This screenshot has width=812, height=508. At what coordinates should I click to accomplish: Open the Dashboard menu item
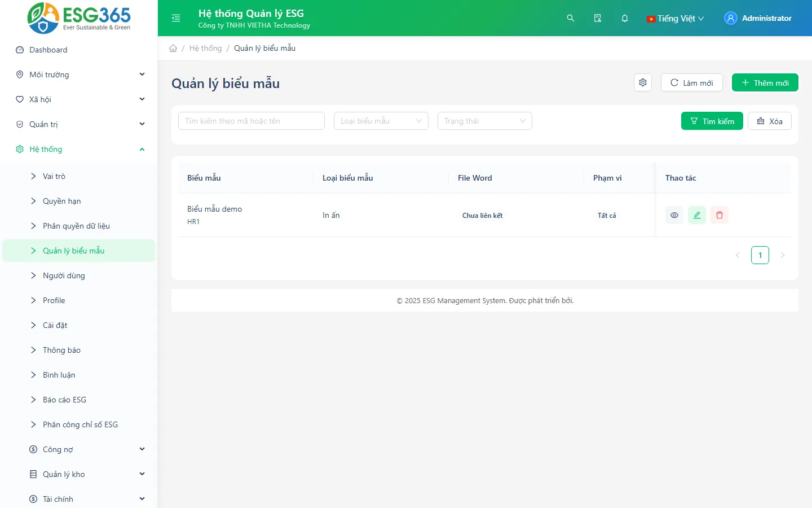[x=79, y=50]
